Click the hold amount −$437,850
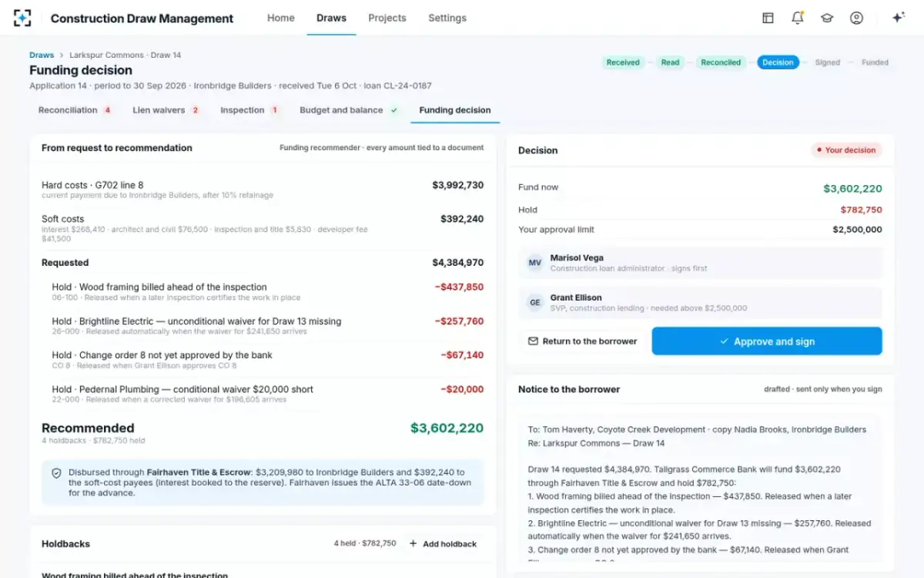Screen dimensions: 924x578 pyautogui.click(x=459, y=287)
